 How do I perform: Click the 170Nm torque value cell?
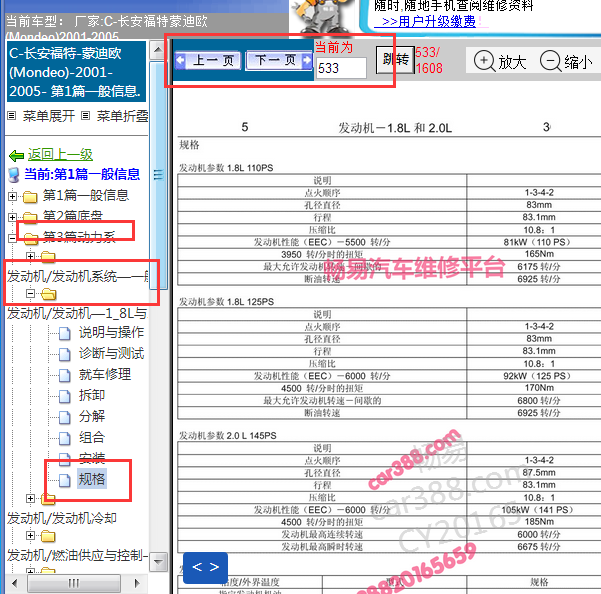(539, 388)
